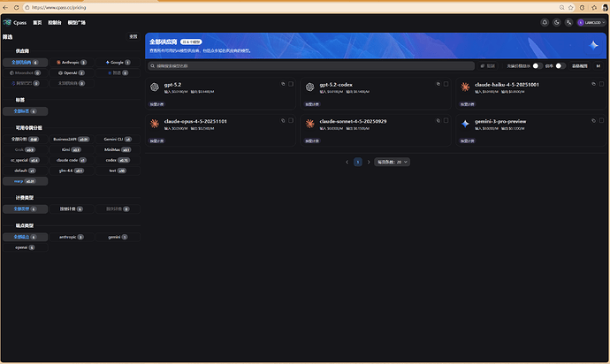Bookmark the page with the star icon
610x364 pixels.
click(571, 7)
